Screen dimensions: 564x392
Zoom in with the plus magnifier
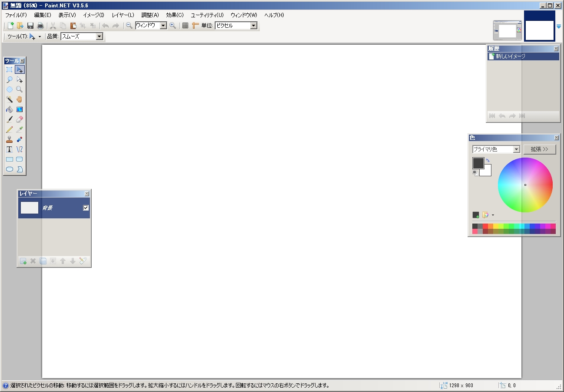click(x=173, y=26)
